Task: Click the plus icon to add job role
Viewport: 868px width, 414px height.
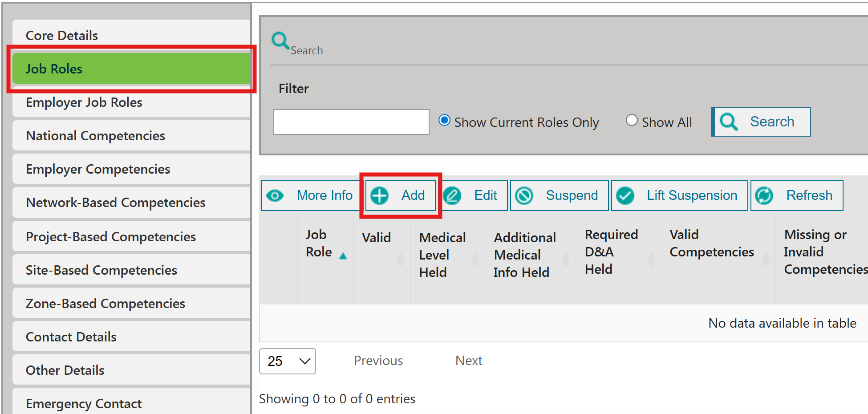Action: point(380,195)
